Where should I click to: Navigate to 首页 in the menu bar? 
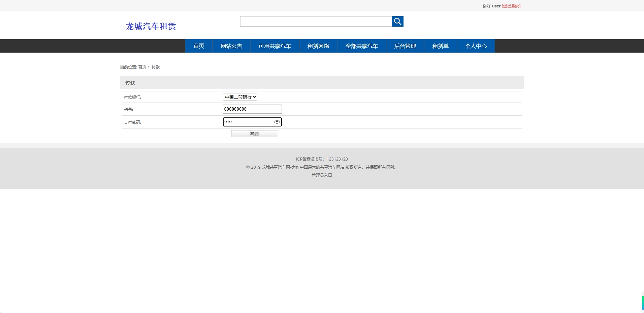tap(198, 46)
